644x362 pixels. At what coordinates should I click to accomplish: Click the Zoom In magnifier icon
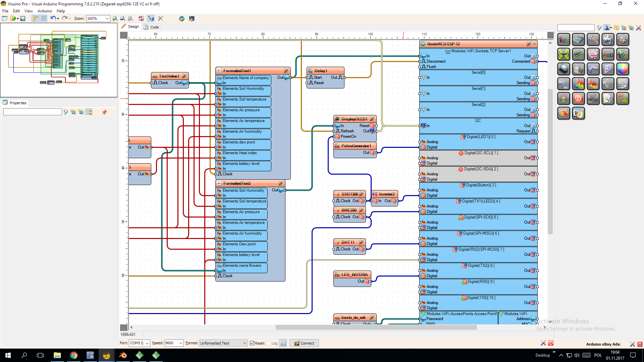click(x=115, y=18)
